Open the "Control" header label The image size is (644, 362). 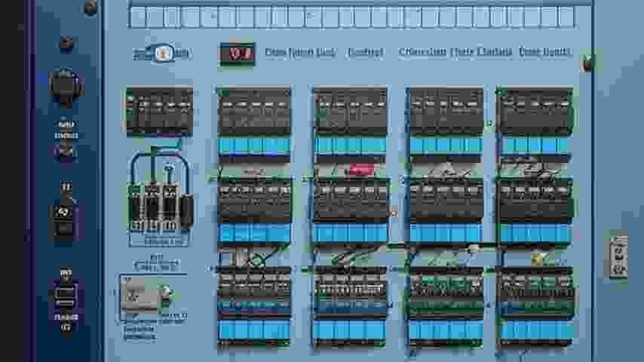365,53
